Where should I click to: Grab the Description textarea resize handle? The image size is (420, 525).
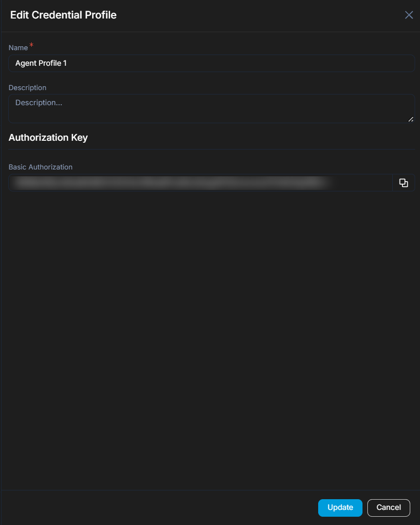coord(411,119)
